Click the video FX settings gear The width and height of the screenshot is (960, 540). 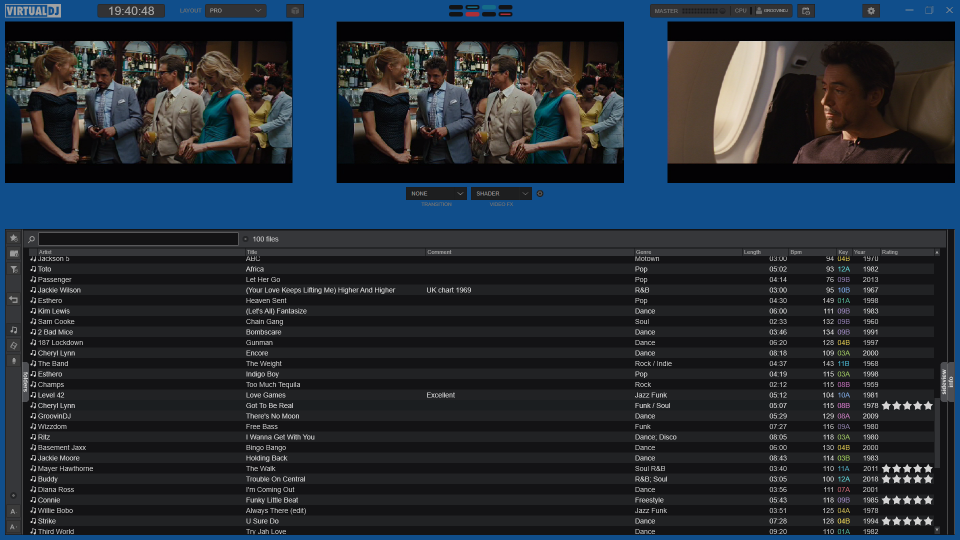tap(540, 193)
